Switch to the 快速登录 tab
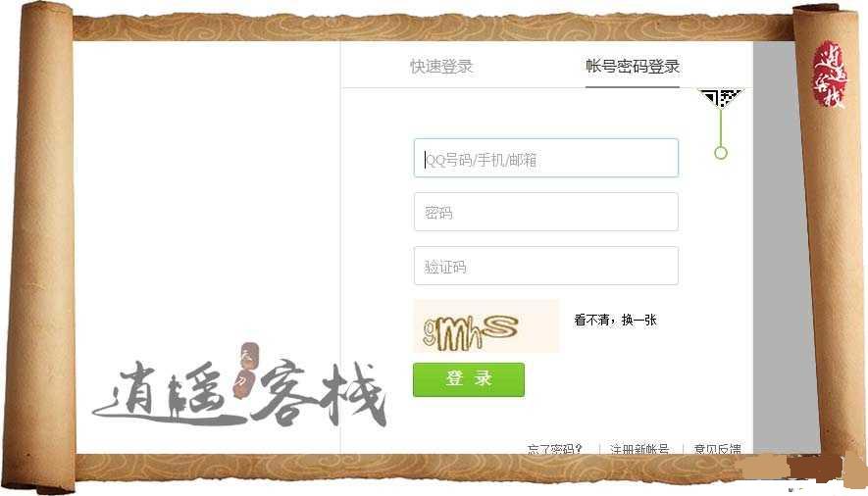 coord(441,67)
